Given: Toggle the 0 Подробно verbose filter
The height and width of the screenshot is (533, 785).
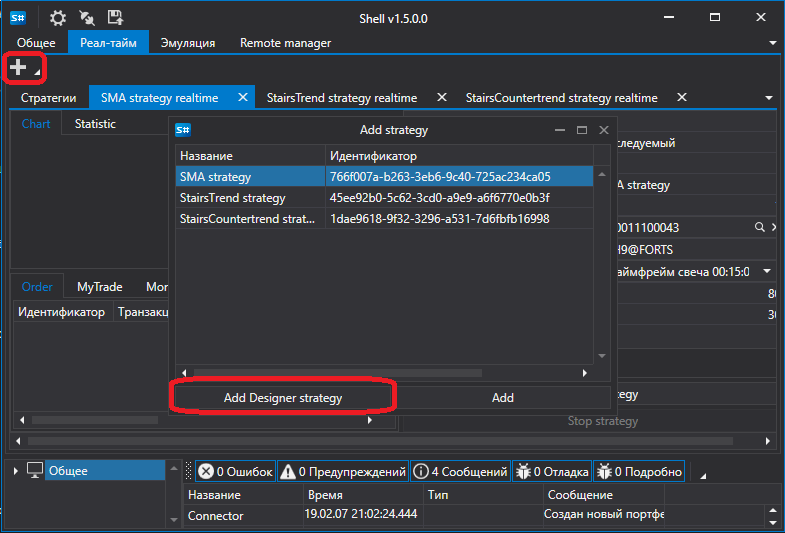Looking at the screenshot, I should click(639, 471).
